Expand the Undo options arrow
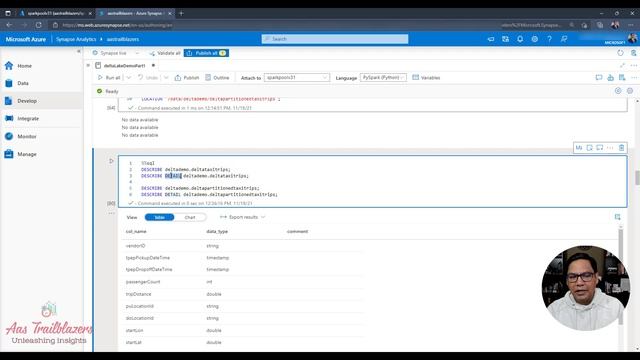The width and height of the screenshot is (640, 360). point(166,78)
